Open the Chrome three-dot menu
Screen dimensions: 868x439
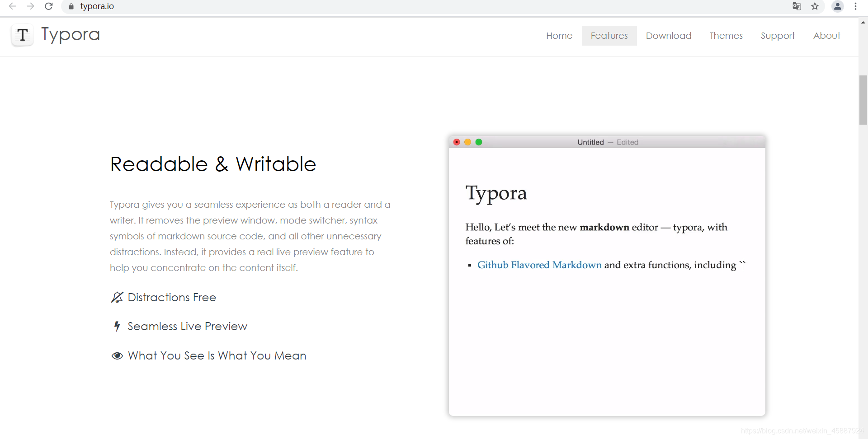point(855,6)
